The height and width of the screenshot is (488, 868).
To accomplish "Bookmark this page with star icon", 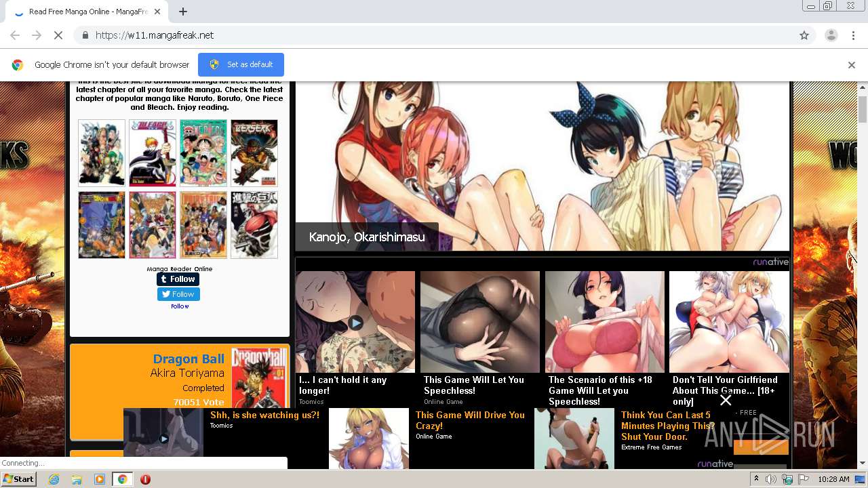I will coord(804,35).
